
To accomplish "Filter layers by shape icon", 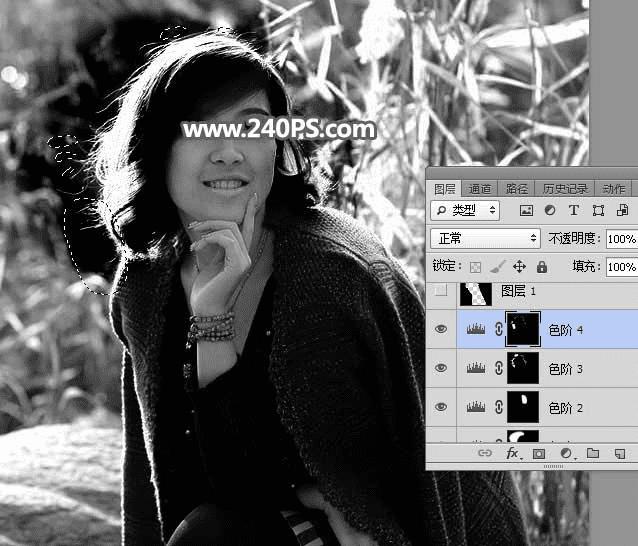I will pos(598,210).
